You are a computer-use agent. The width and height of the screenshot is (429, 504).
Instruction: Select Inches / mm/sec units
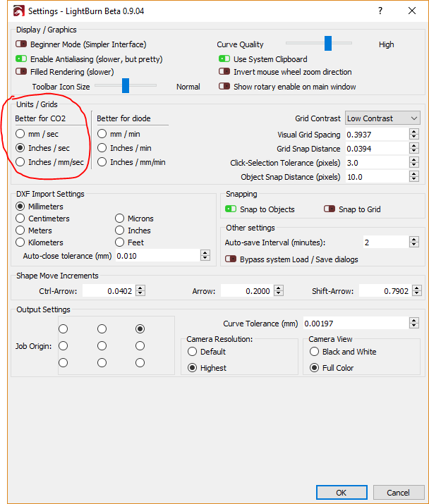20,161
